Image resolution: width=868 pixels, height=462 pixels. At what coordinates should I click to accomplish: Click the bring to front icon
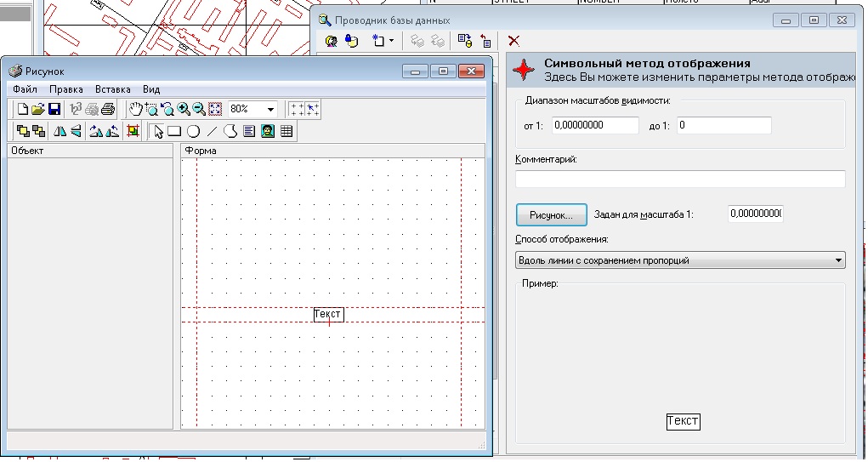(23, 131)
